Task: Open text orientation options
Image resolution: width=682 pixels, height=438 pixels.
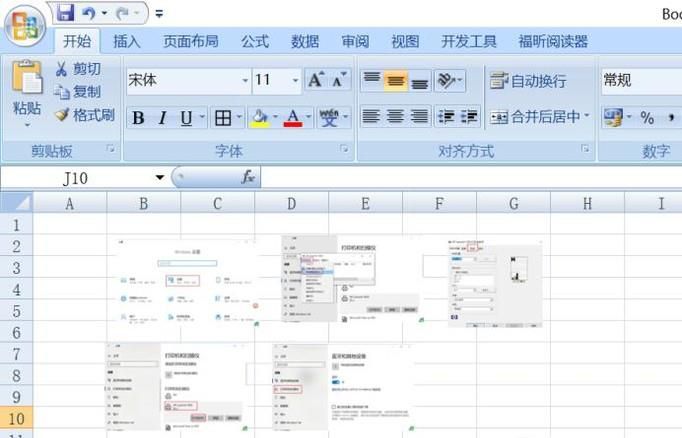Action: point(449,80)
